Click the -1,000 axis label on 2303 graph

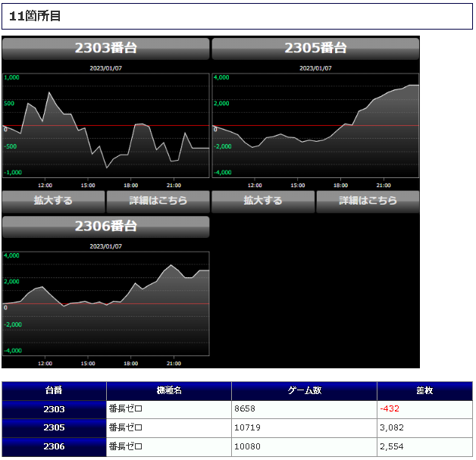(13, 172)
